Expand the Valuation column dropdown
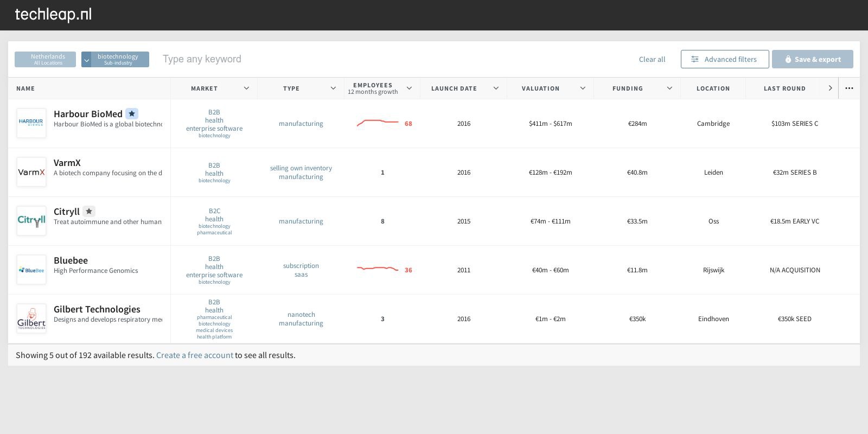The width and height of the screenshot is (868, 434). [583, 88]
